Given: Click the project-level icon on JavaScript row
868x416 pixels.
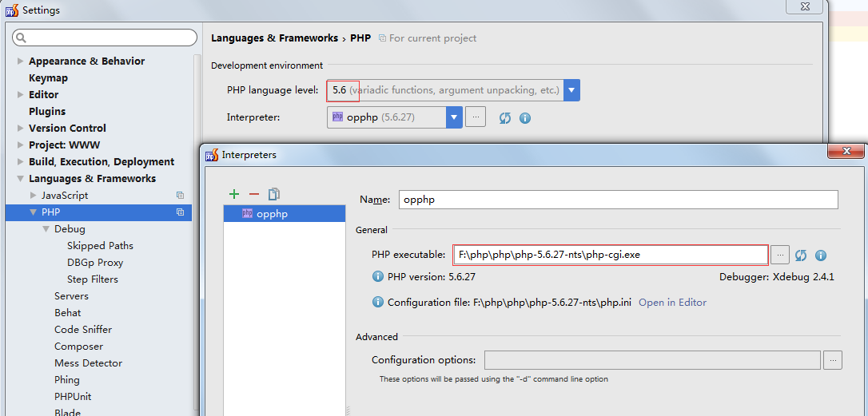Looking at the screenshot, I should (x=180, y=196).
